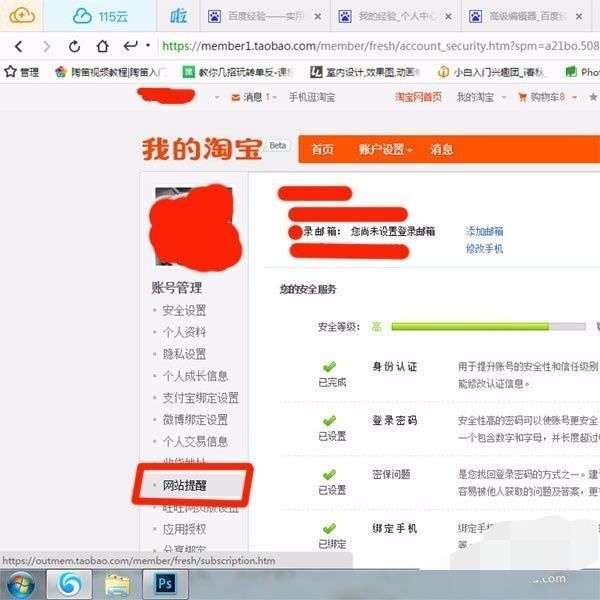Open 消息 message dropdown in top bar
This screenshot has width=600, height=600.
click(x=254, y=97)
